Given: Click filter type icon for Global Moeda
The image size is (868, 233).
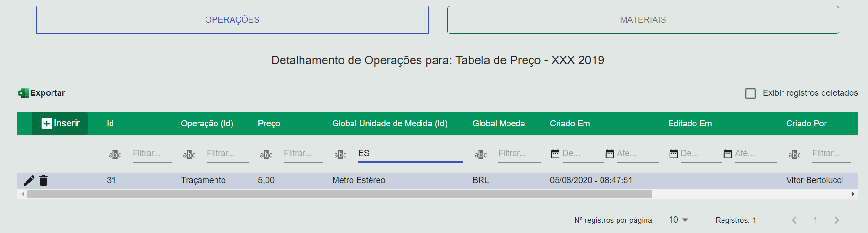Looking at the screenshot, I should pyautogui.click(x=481, y=155).
